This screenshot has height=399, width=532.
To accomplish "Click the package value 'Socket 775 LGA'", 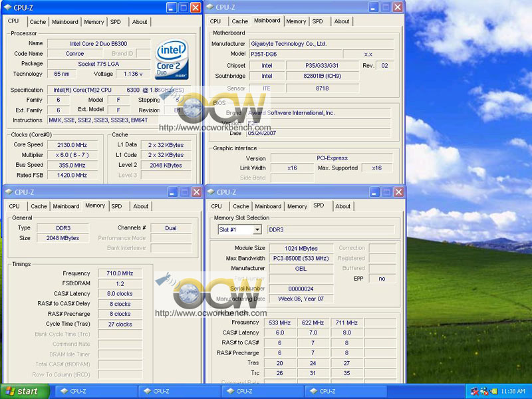I will coord(98,63).
